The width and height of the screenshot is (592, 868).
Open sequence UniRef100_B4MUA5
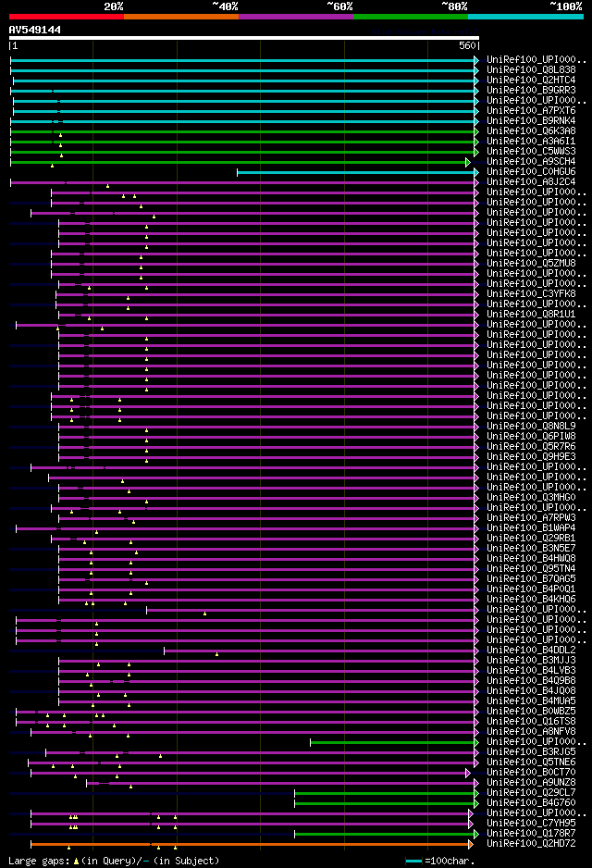pyautogui.click(x=531, y=701)
